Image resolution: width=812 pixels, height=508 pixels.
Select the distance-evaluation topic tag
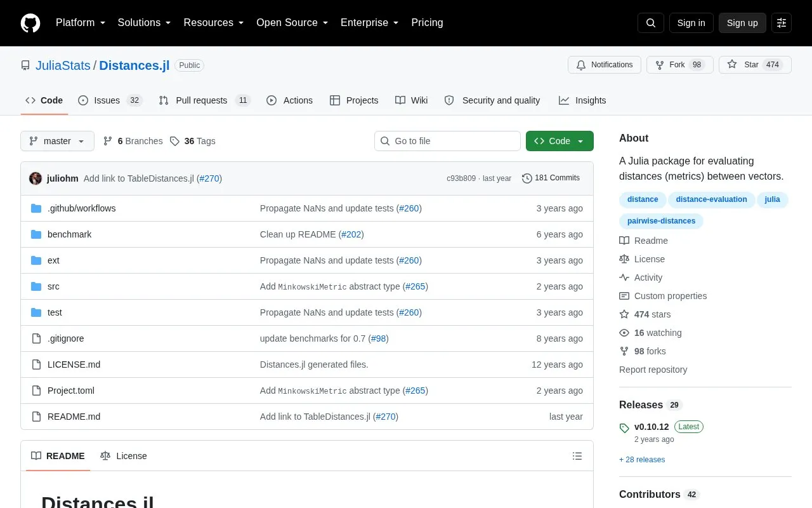pos(711,199)
